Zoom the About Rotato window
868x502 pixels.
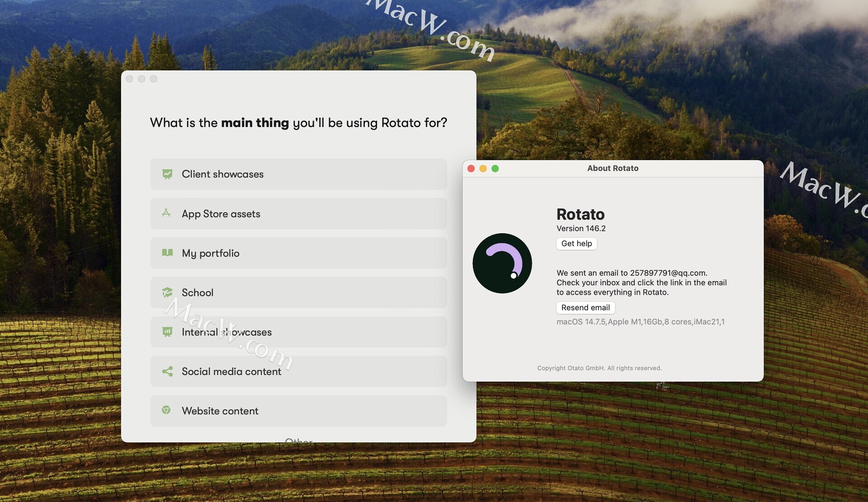(495, 169)
